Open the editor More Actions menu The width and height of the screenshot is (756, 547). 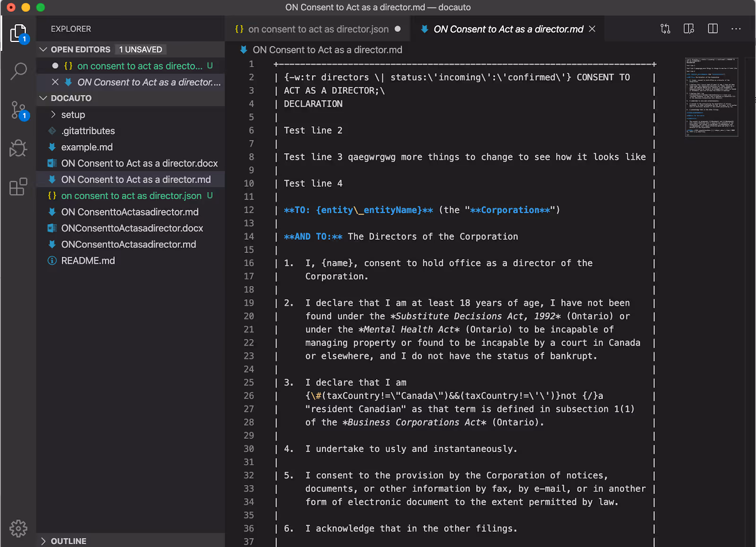(x=736, y=29)
